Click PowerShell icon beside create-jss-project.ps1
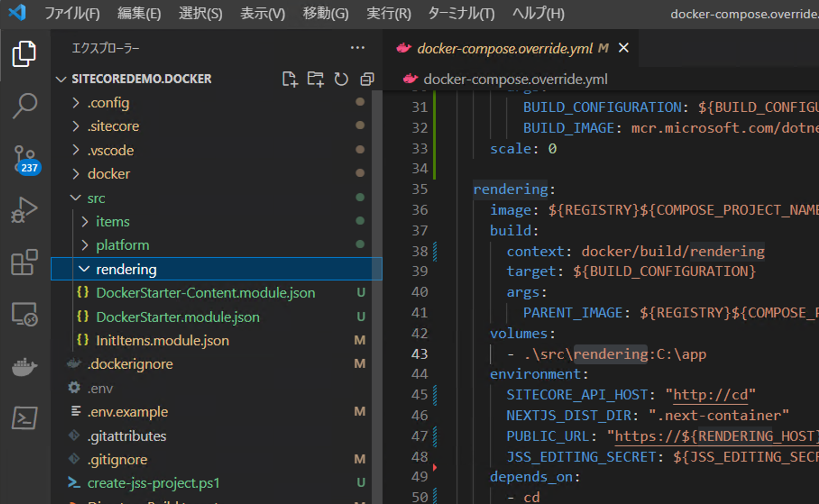Viewport: 819px width, 504px height. (x=74, y=482)
